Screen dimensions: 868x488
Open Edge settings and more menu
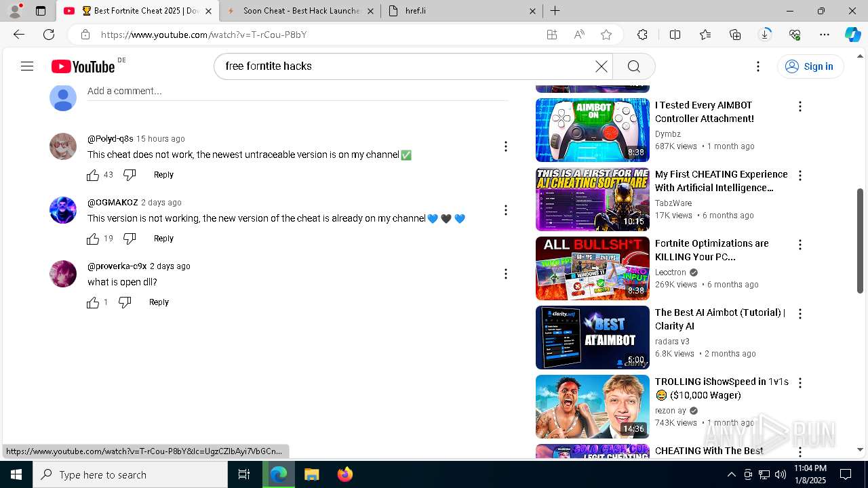[x=825, y=35]
